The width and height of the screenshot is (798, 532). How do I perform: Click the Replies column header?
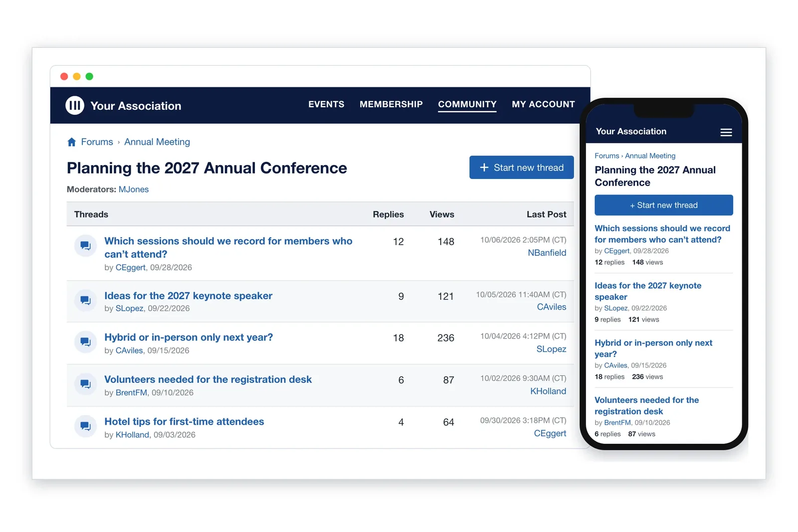click(388, 214)
